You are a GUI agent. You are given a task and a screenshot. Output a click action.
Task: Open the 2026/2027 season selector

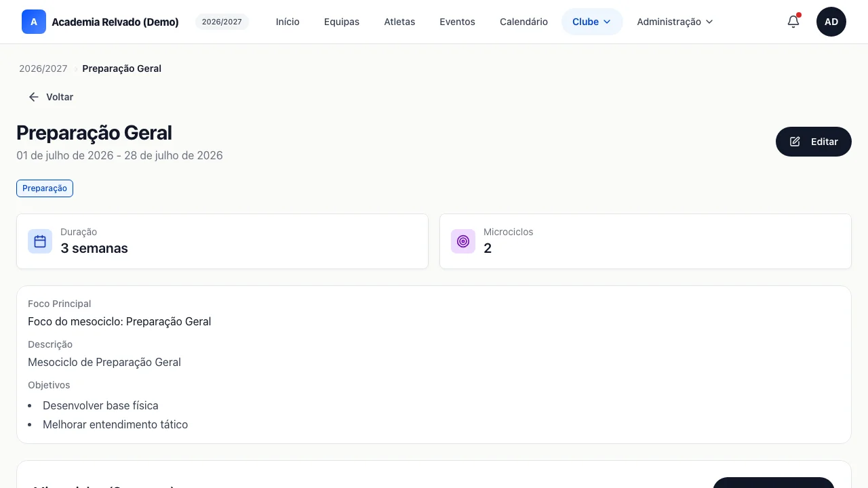click(x=222, y=22)
